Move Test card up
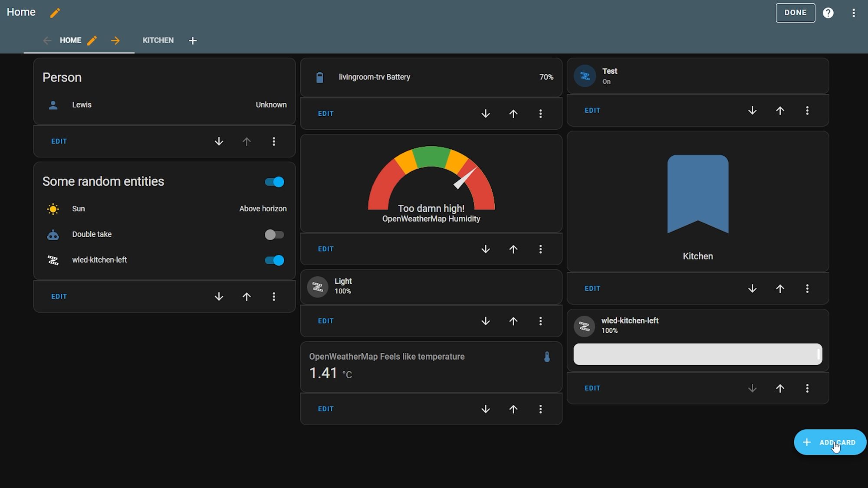 click(x=780, y=111)
